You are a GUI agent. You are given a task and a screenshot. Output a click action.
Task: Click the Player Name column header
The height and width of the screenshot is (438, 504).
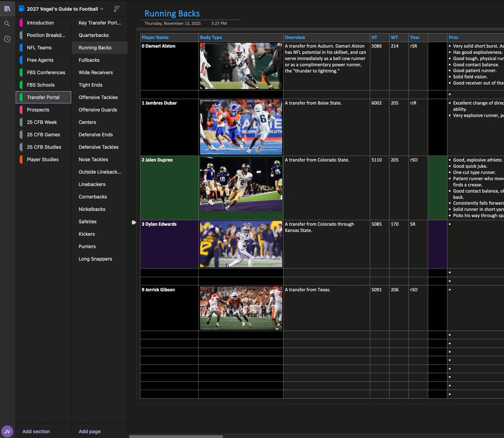click(169, 37)
